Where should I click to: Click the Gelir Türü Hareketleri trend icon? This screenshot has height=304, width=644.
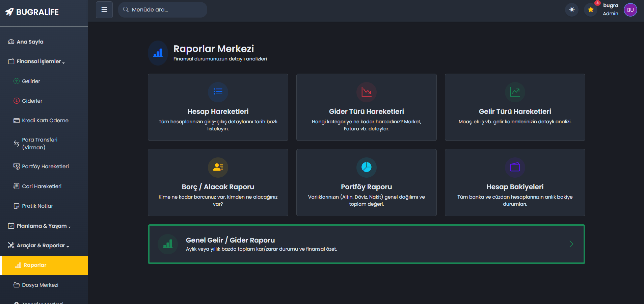[x=515, y=92]
